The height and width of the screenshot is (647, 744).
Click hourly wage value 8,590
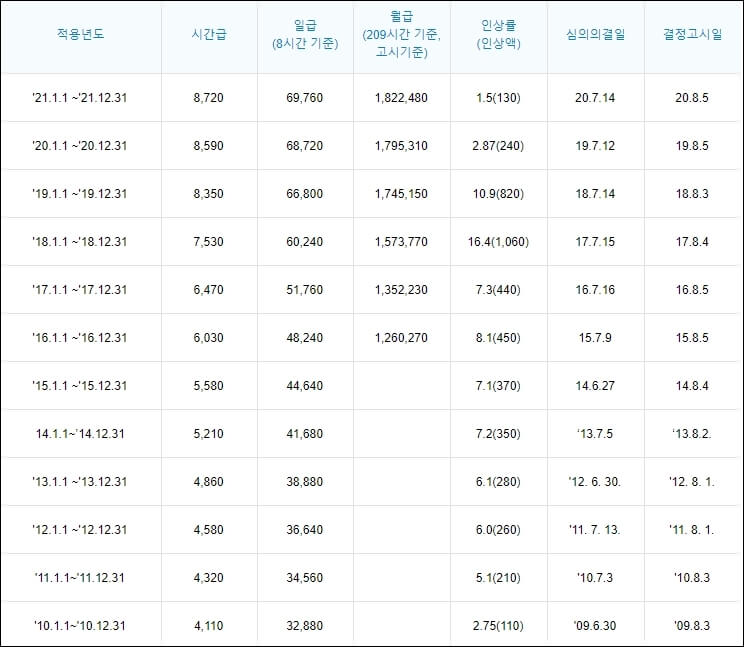[208, 146]
